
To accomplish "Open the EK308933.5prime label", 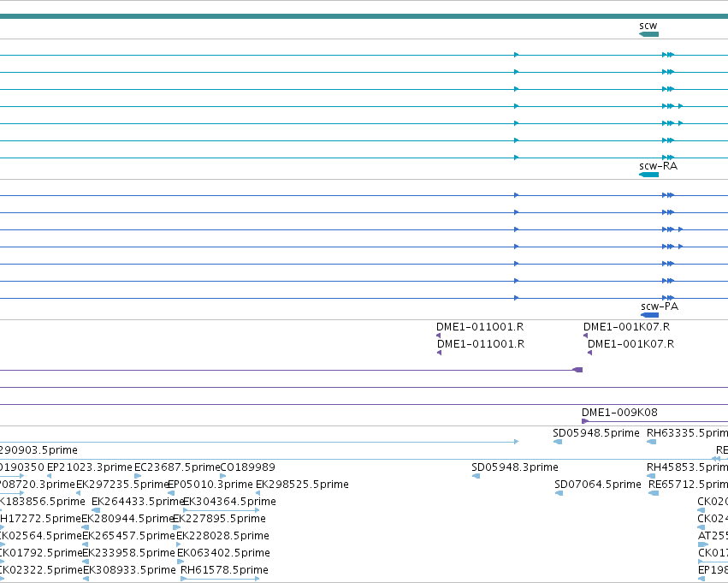I will pos(129,569).
